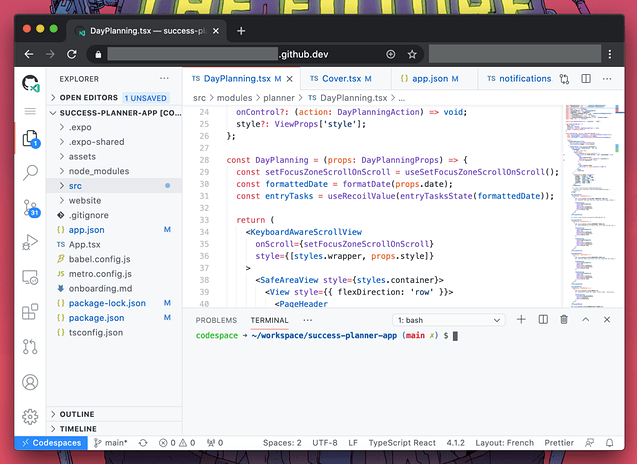
Task: Open onboarding.md in the file explorer
Action: 115,288
